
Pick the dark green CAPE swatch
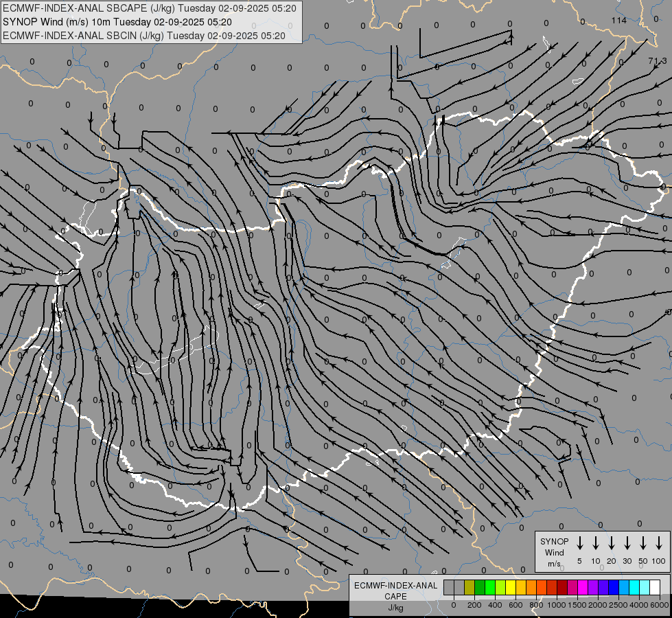(480, 587)
